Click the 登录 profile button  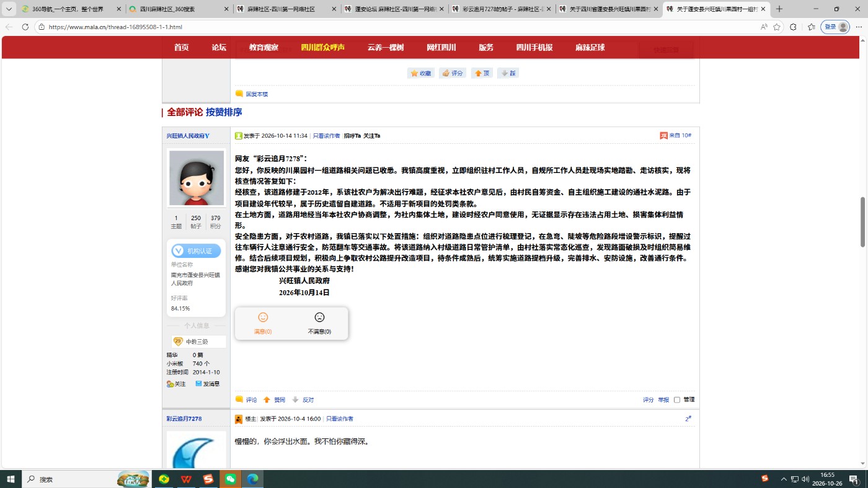835,27
